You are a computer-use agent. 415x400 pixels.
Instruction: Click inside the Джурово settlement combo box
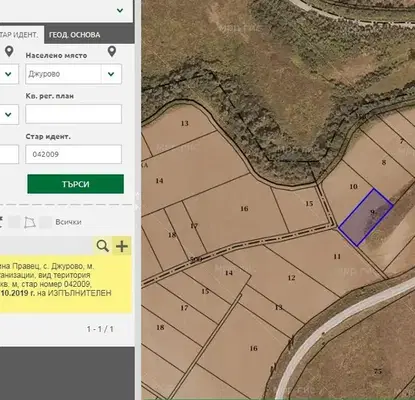[63, 74]
